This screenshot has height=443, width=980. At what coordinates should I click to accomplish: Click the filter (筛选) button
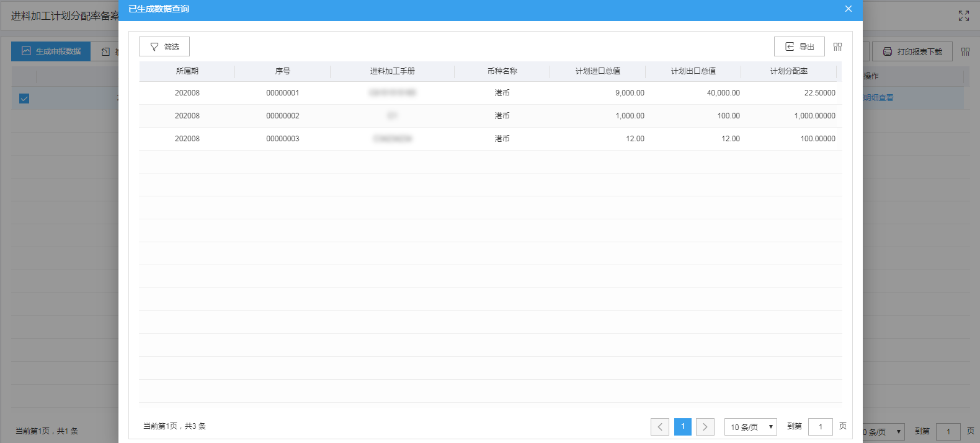click(164, 47)
